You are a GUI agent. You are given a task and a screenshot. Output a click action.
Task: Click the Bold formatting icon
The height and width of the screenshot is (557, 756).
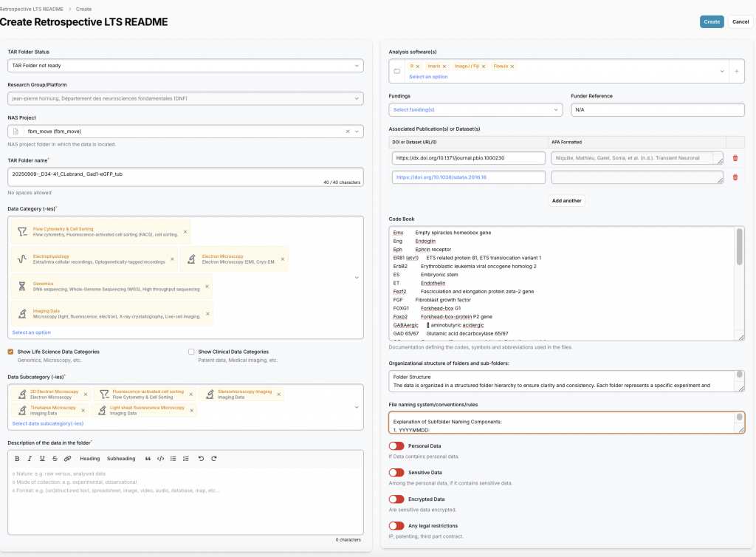17,459
